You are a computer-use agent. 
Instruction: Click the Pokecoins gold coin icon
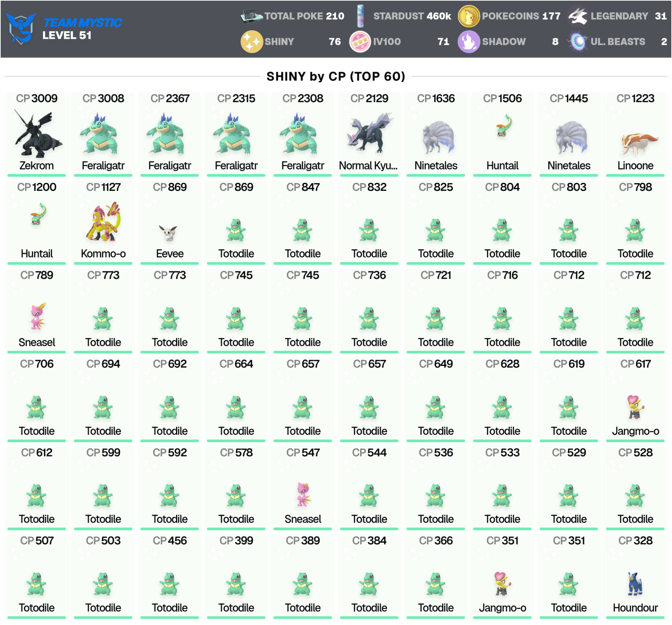click(x=469, y=16)
